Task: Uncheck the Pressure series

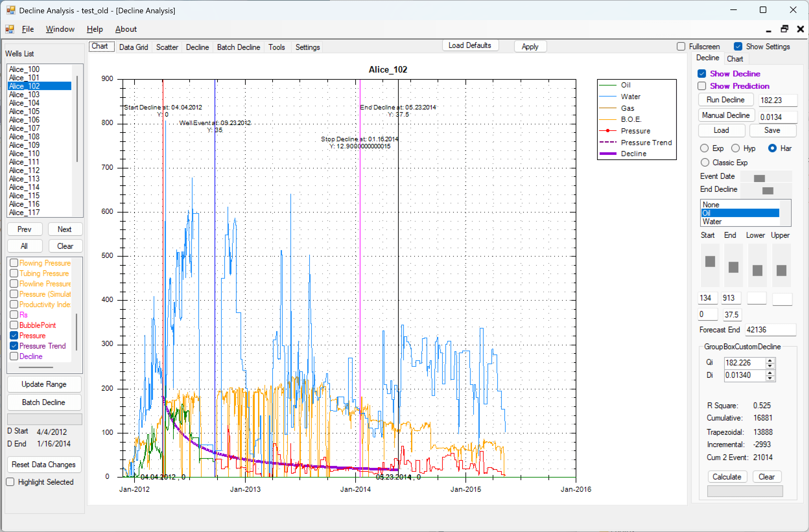Action: point(14,336)
